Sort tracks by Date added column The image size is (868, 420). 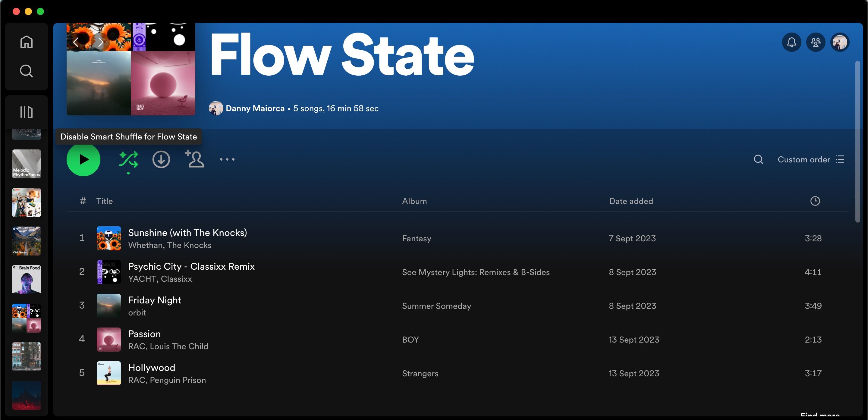point(631,201)
